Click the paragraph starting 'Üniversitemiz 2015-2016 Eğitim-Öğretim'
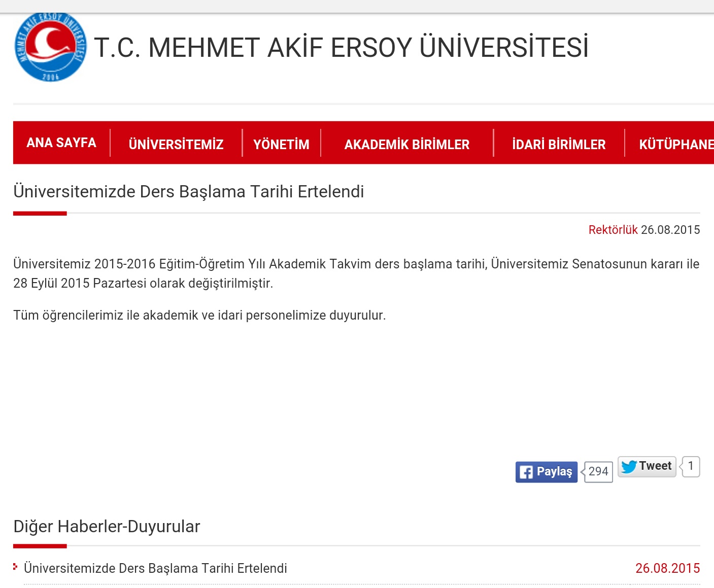This screenshot has width=714, height=588. coord(356,273)
